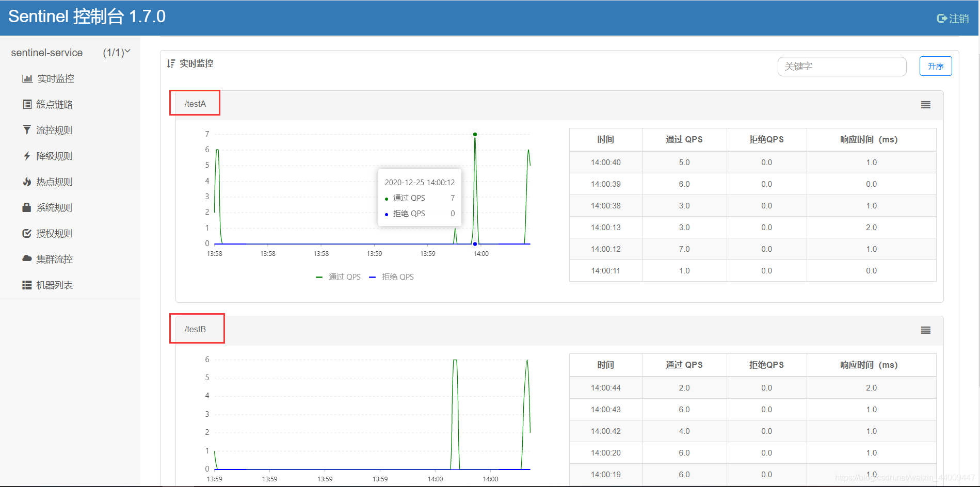Open the 流控规则 menu item
Viewport: 980px width, 487px height.
54,130
